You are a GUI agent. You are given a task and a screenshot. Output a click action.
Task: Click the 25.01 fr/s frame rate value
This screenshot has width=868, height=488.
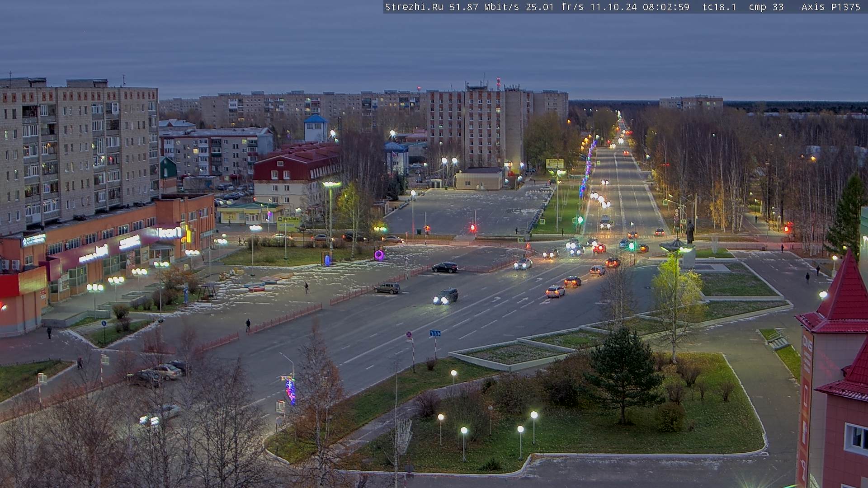click(555, 7)
